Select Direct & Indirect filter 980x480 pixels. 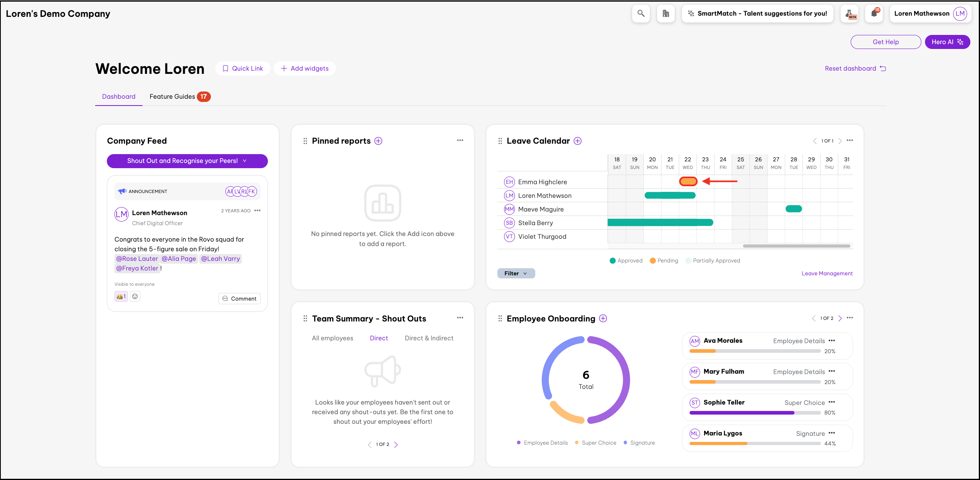(x=429, y=338)
